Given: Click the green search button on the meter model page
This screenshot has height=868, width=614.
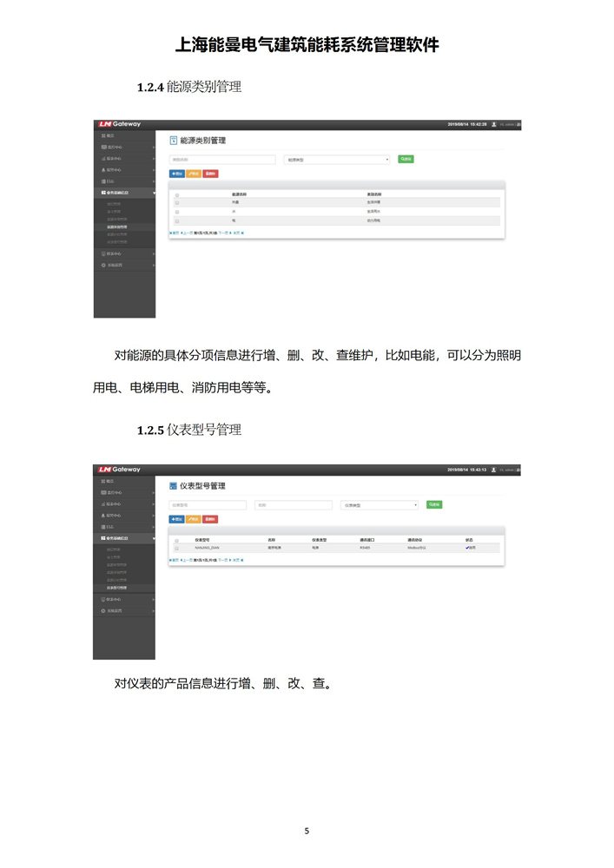Looking at the screenshot, I should coord(434,504).
